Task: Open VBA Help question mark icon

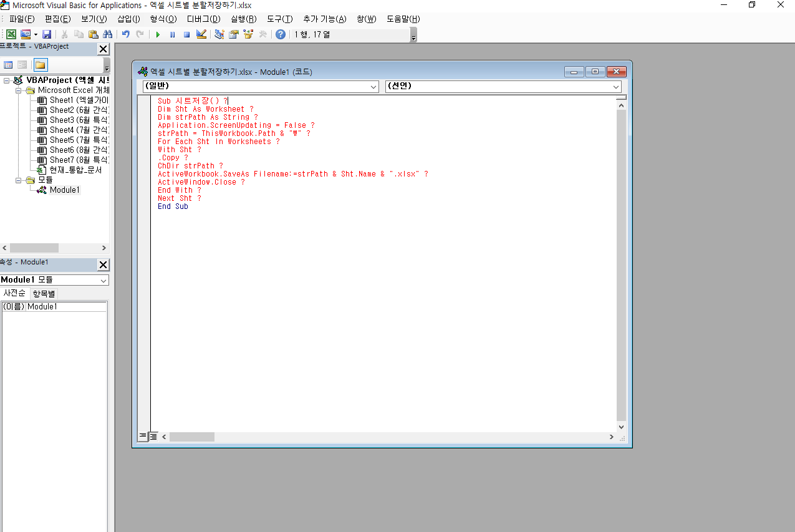Action: (281, 34)
